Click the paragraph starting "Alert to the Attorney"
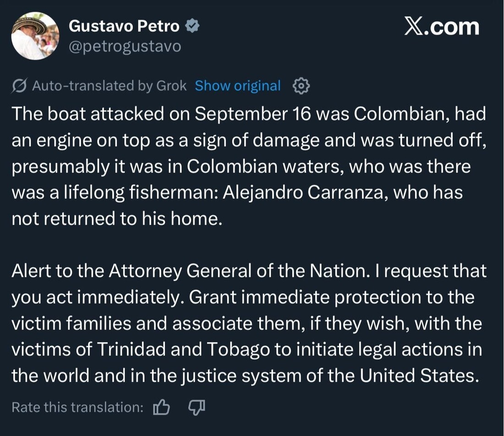The height and width of the screenshot is (436, 504). pos(247,323)
